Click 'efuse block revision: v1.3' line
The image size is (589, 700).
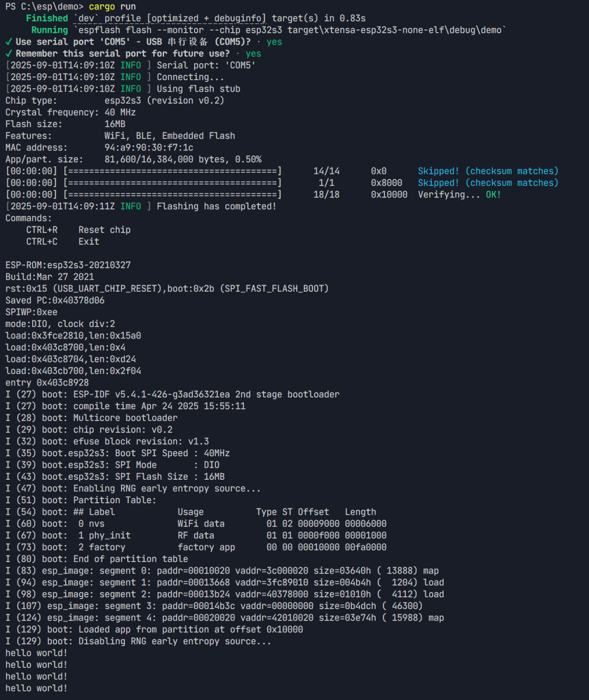point(107,442)
